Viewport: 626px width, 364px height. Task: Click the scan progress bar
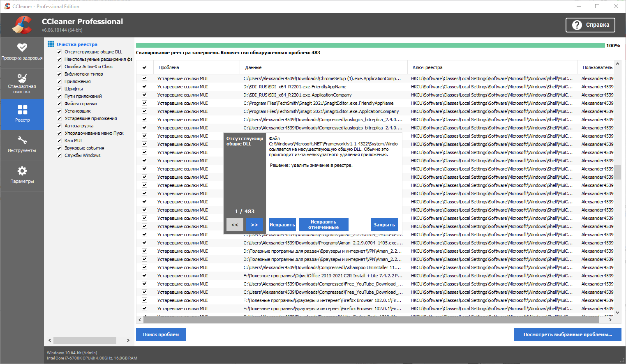(370, 46)
